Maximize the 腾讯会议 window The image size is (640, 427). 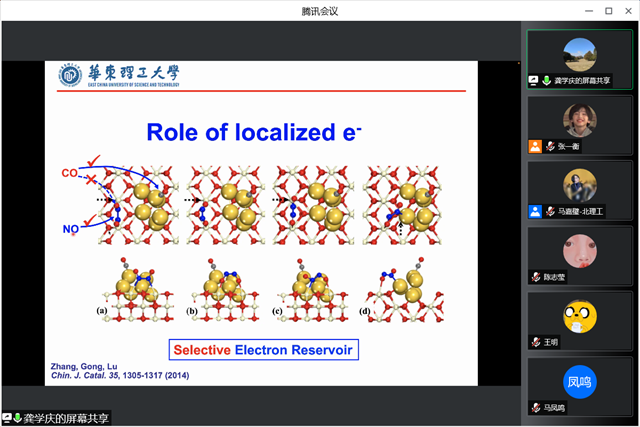coord(608,10)
